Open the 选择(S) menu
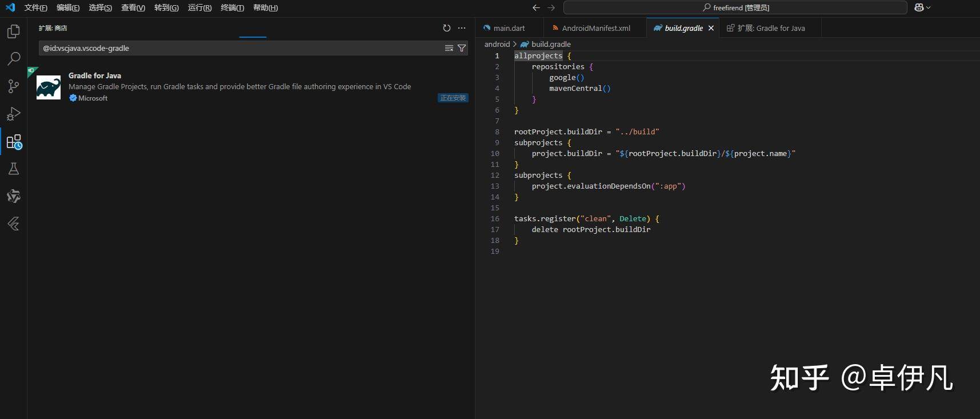The height and width of the screenshot is (419, 980). pyautogui.click(x=100, y=7)
